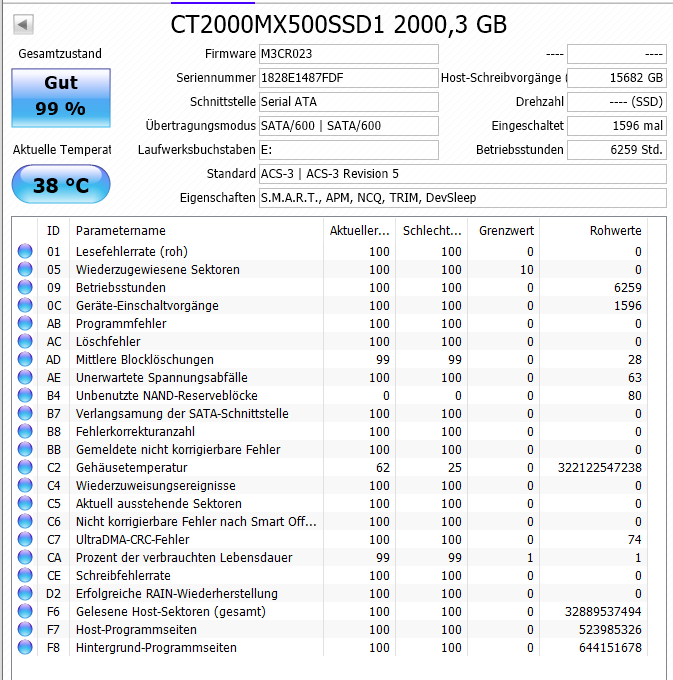
Task: Click the status orb for Verlangsamung der SATA-Schnittstelle
Action: pos(25,414)
